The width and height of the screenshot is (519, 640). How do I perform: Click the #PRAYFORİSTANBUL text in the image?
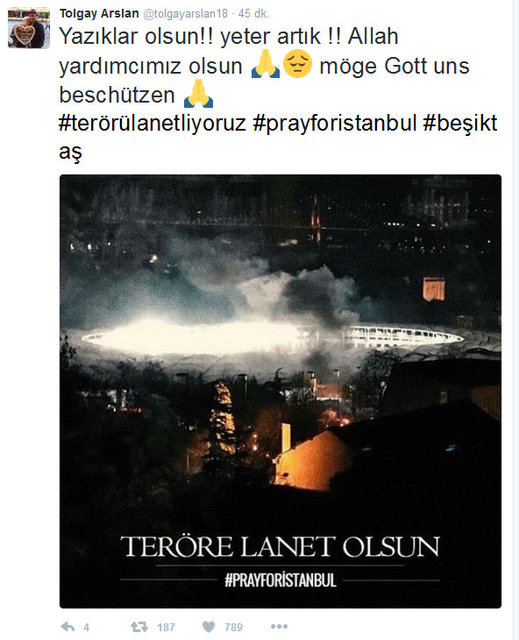pos(280,580)
